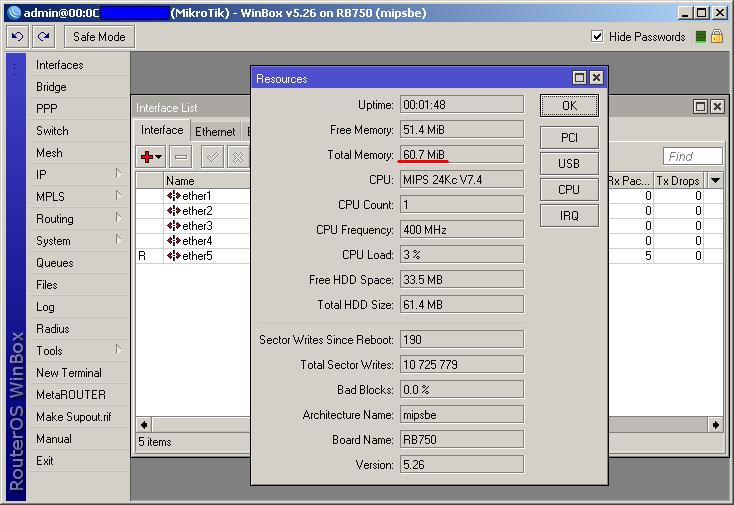Expand the System submenu arrow
This screenshot has height=505, width=734.
[118, 240]
